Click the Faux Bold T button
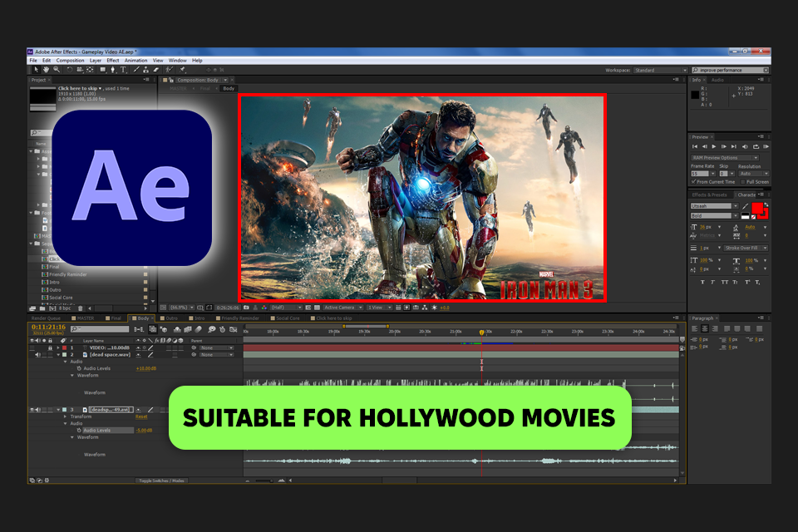798x532 pixels. pos(702,282)
